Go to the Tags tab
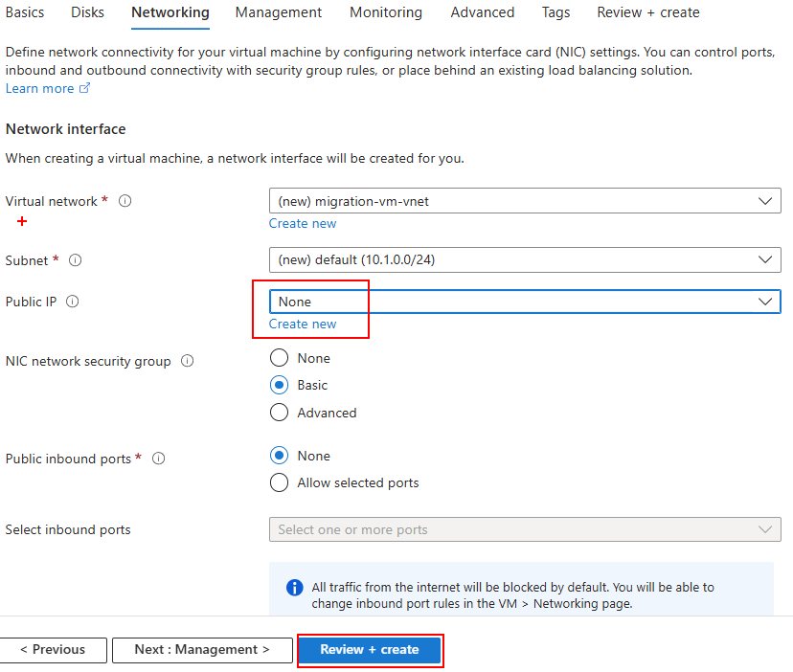The height and width of the screenshot is (672, 793). point(555,12)
